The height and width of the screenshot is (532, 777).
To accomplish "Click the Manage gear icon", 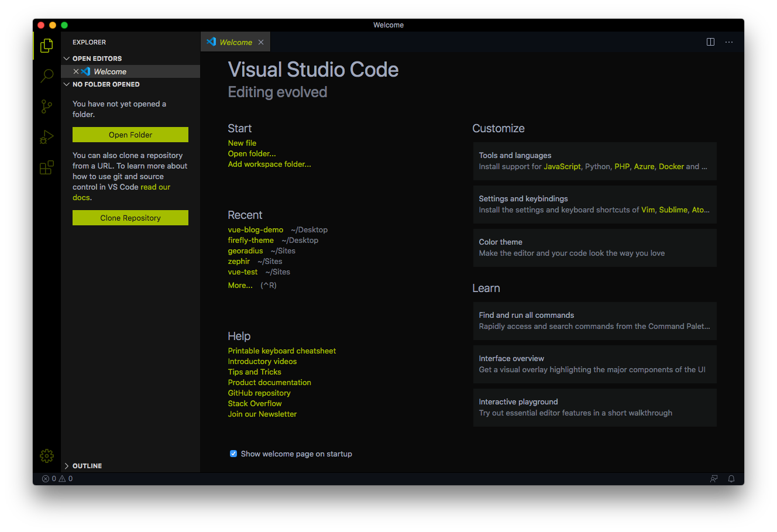I will (x=46, y=455).
